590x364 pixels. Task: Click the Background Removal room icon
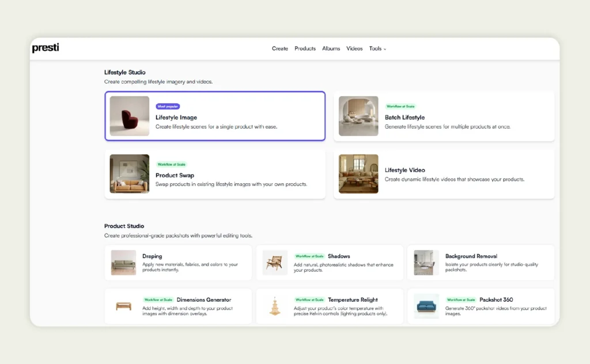(426, 263)
